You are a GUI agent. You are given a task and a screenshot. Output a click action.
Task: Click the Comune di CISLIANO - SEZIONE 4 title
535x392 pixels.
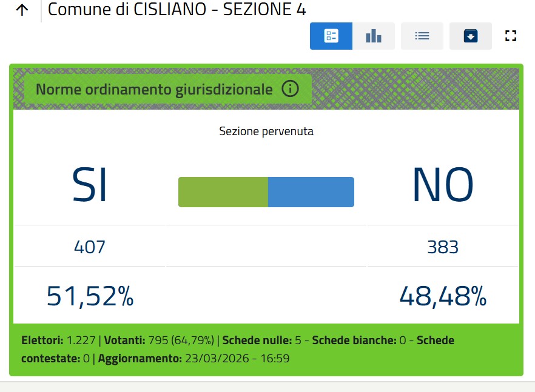pyautogui.click(x=177, y=10)
